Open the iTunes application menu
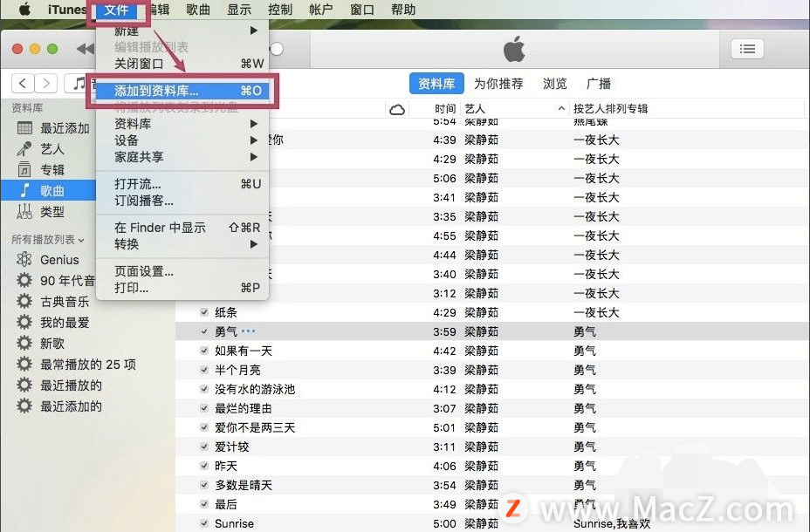810x532 pixels. [x=67, y=10]
